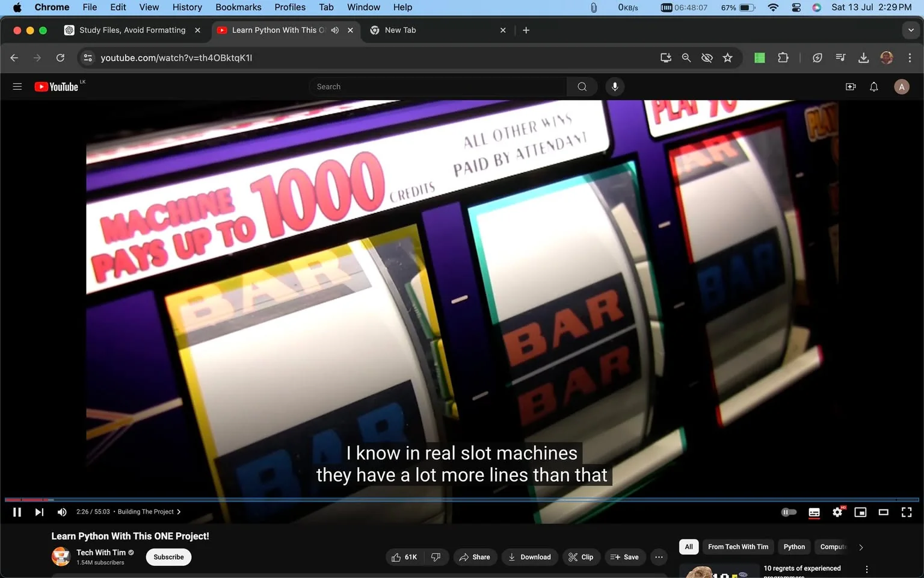The height and width of the screenshot is (578, 924).
Task: Reload the current page
Action: click(60, 58)
